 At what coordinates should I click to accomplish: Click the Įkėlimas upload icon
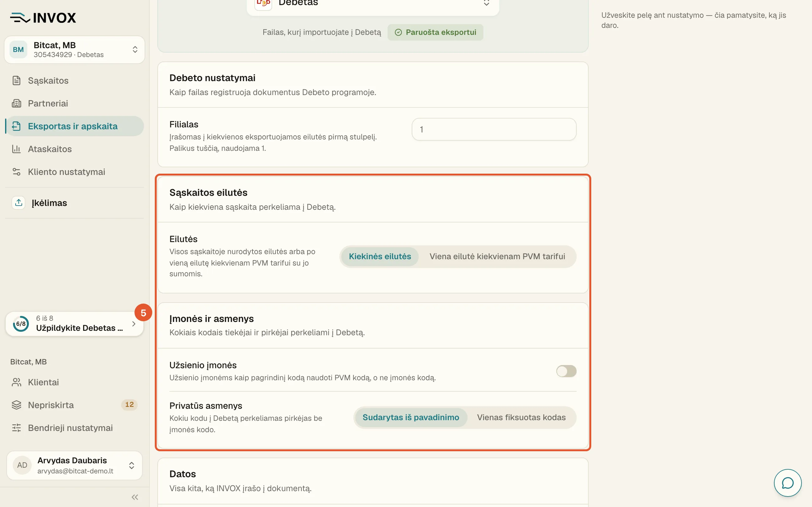click(18, 202)
